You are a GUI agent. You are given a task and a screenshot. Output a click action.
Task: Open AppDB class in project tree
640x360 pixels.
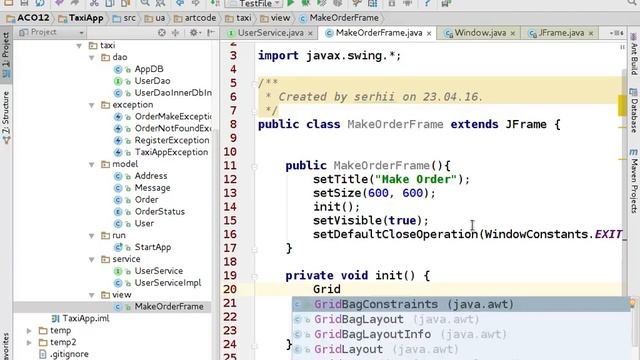[x=149, y=69]
